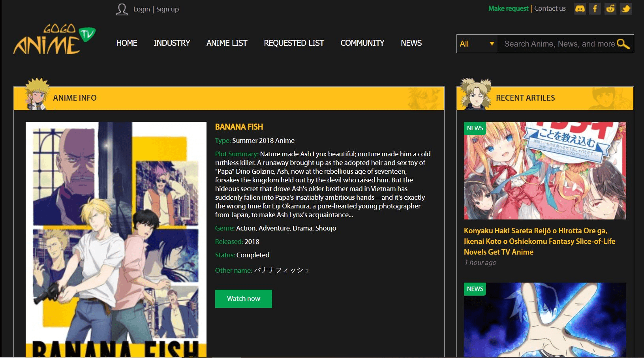644x358 pixels.
Task: Open the Discord social icon
Action: click(x=580, y=9)
